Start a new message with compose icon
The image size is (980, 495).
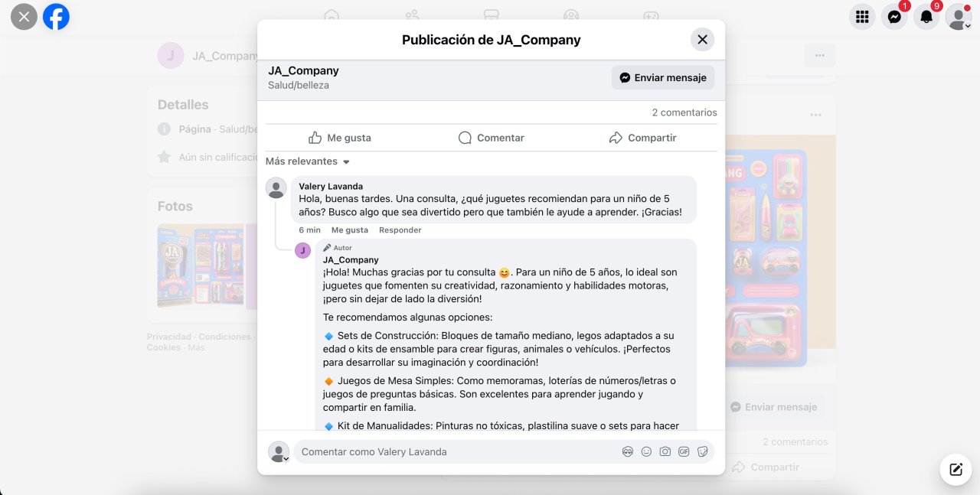click(x=955, y=470)
